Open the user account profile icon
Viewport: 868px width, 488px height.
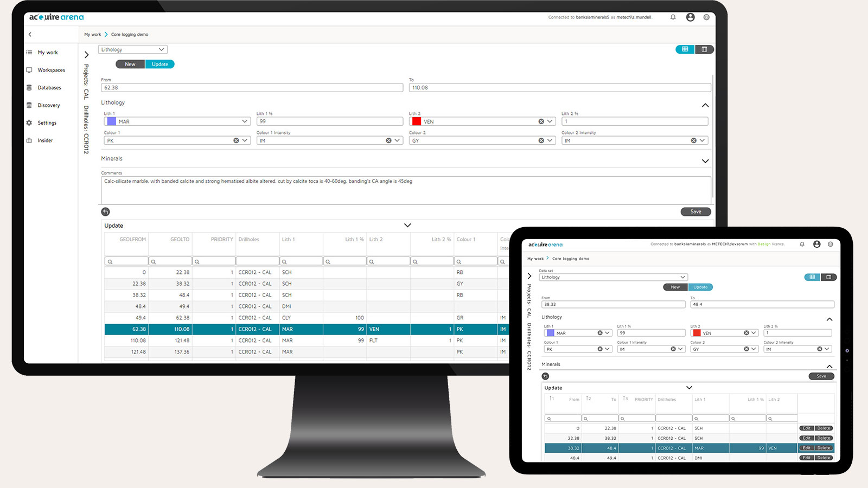pyautogui.click(x=690, y=17)
